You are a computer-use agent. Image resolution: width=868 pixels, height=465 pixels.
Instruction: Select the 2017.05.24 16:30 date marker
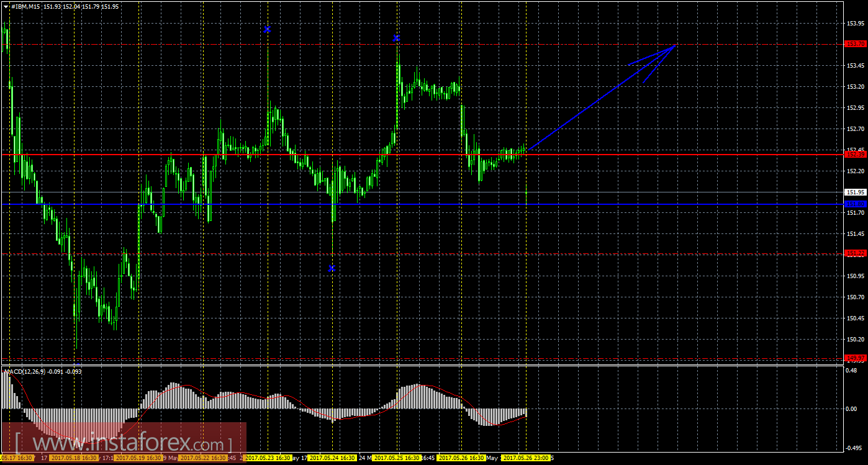332,458
